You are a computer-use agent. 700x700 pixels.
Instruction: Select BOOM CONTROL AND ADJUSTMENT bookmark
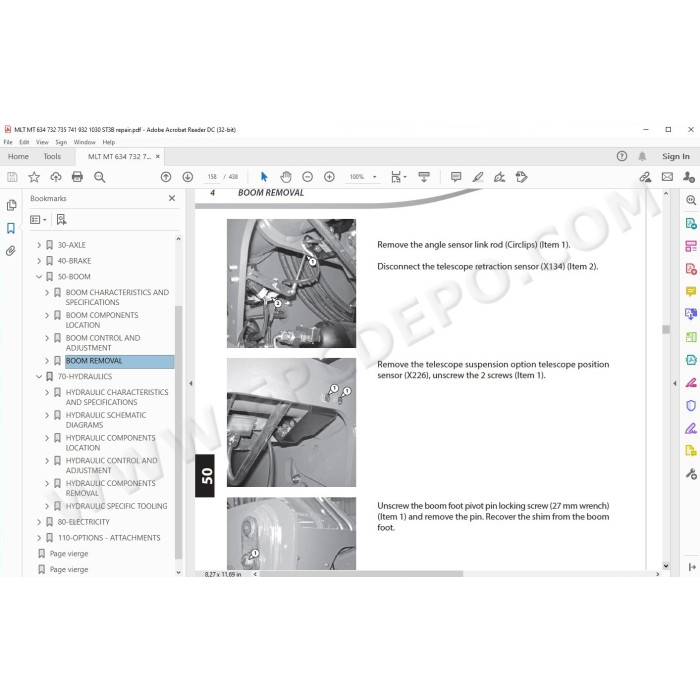103,343
